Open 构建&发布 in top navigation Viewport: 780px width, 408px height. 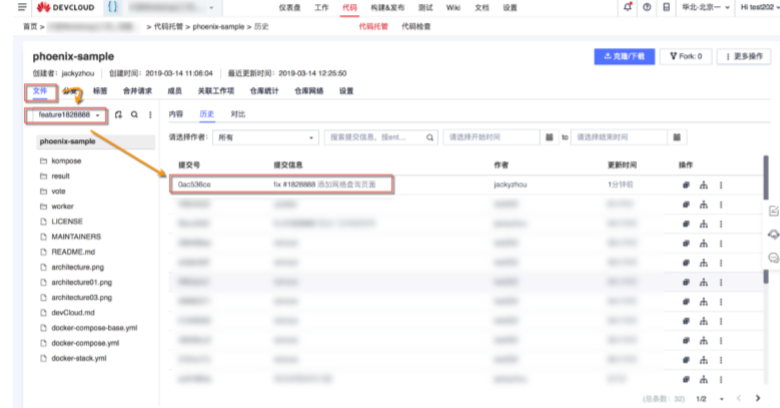point(388,7)
